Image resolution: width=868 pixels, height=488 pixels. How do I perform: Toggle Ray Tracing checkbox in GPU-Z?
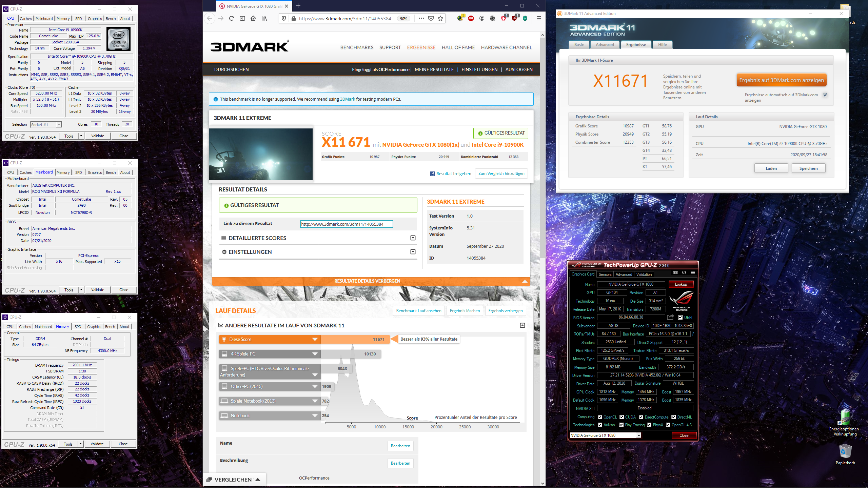click(x=621, y=425)
